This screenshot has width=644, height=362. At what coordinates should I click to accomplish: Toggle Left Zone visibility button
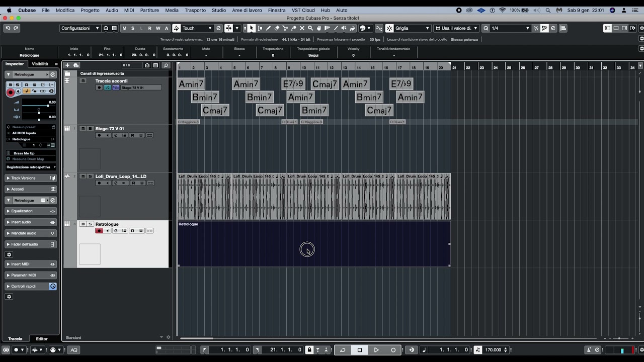tap(608, 28)
